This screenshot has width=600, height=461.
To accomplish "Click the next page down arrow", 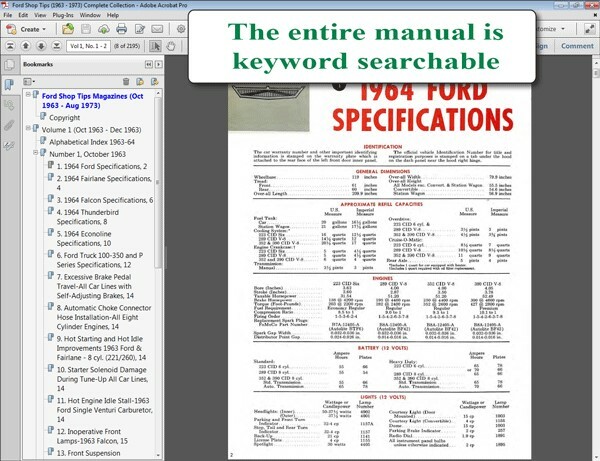I will [x=41, y=46].
